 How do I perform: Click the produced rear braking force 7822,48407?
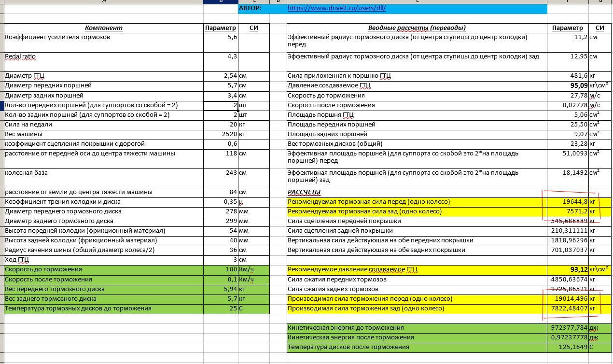568,308
